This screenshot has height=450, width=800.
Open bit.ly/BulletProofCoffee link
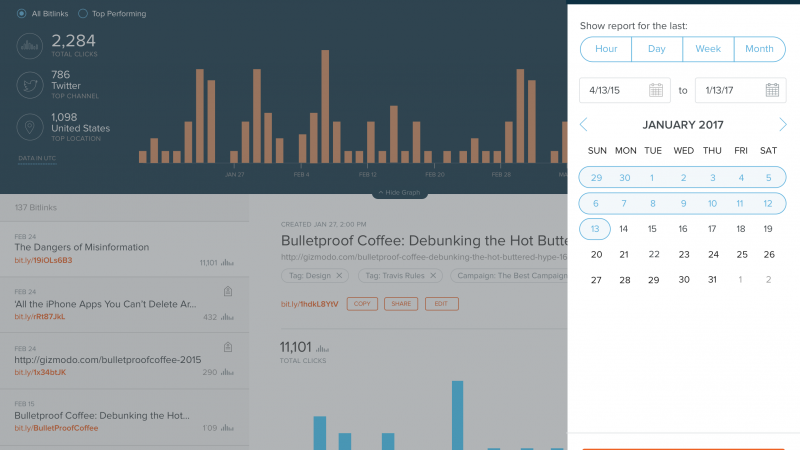pos(56,428)
